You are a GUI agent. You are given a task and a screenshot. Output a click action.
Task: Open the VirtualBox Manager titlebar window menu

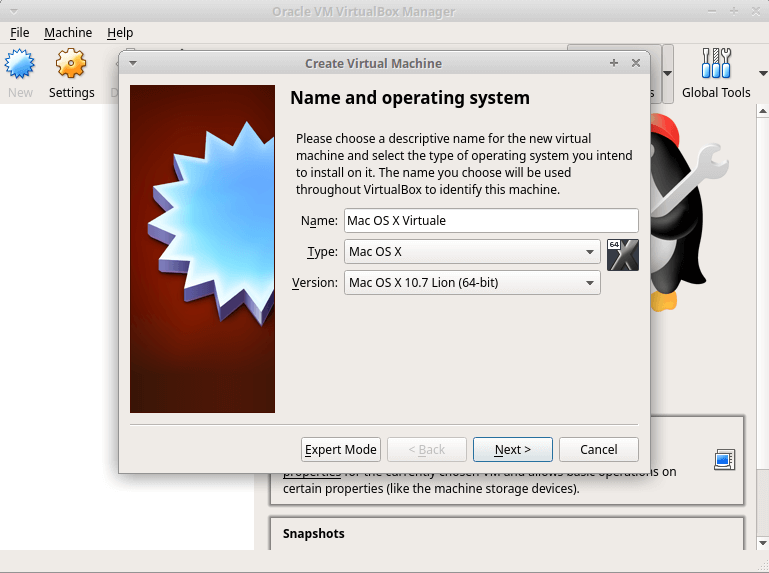coord(14,11)
